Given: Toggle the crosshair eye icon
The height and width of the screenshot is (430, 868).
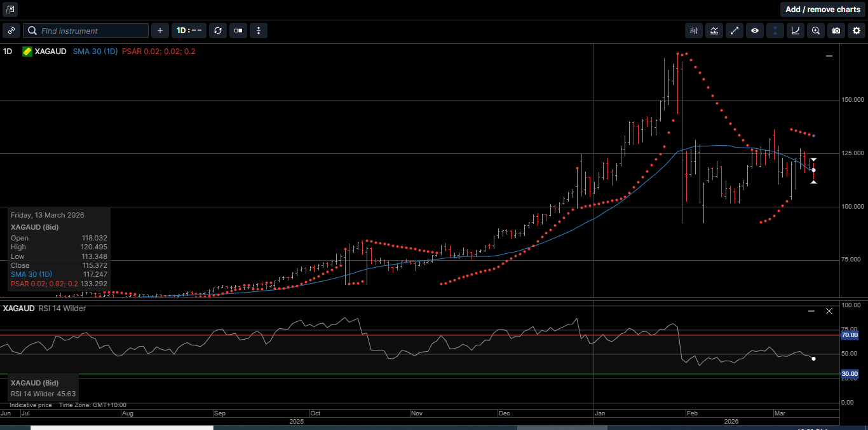Looking at the screenshot, I should (x=755, y=31).
